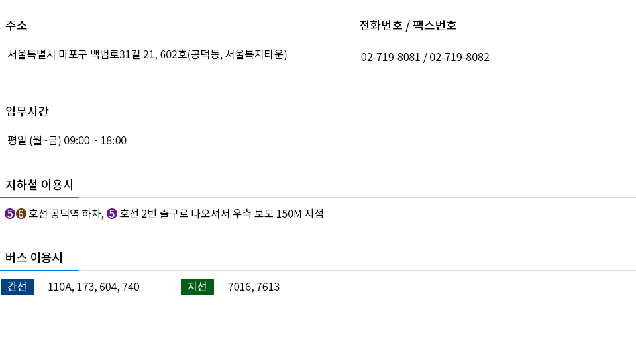Click the brown line 6 subway icon

pyautogui.click(x=21, y=214)
